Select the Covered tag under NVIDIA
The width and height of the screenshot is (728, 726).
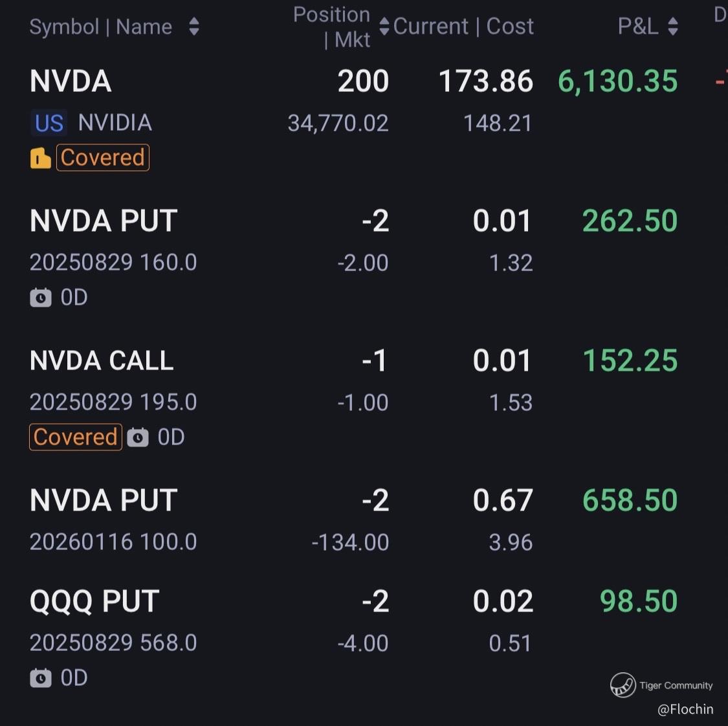tap(103, 158)
